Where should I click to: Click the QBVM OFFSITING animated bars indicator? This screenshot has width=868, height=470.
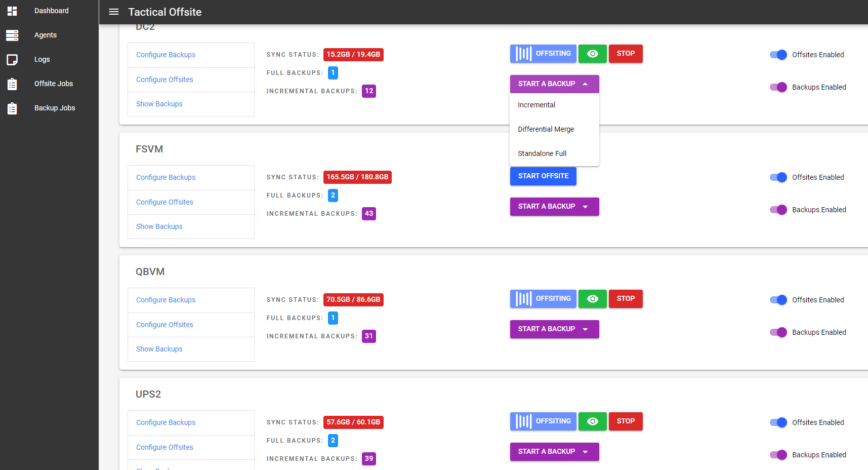coord(524,299)
